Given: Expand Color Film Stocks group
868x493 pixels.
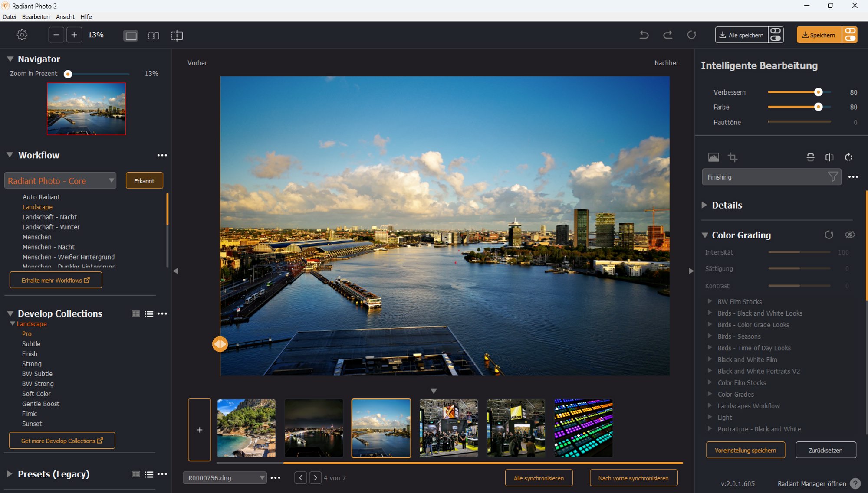Looking at the screenshot, I should tap(710, 382).
